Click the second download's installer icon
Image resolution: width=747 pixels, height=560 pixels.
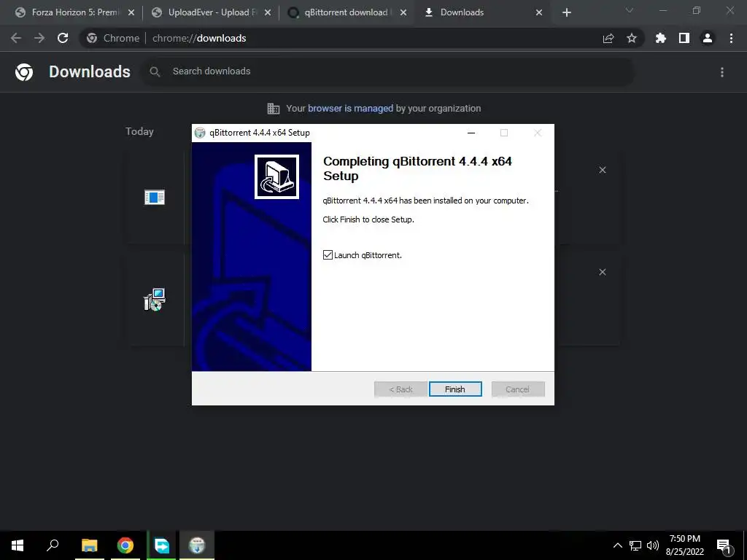click(x=155, y=300)
